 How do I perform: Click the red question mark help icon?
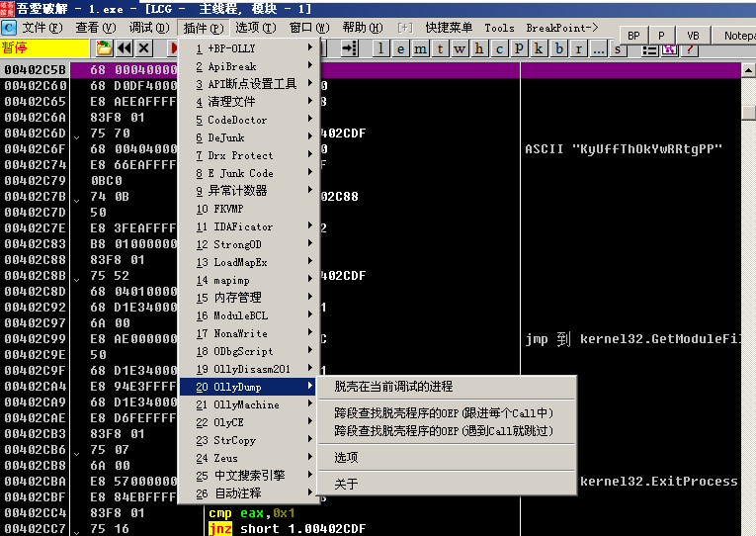tap(690, 49)
